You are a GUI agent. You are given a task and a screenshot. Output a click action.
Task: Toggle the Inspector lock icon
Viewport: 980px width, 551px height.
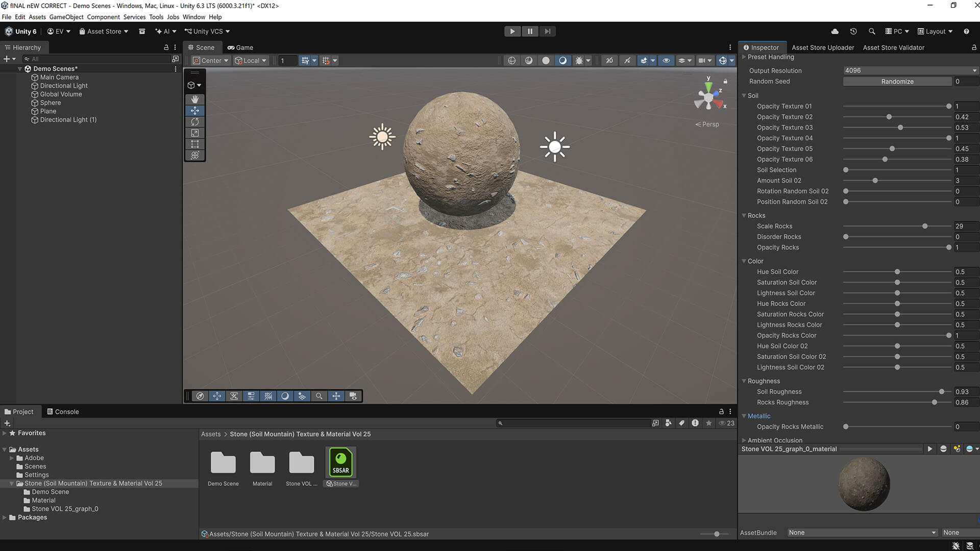click(x=974, y=47)
